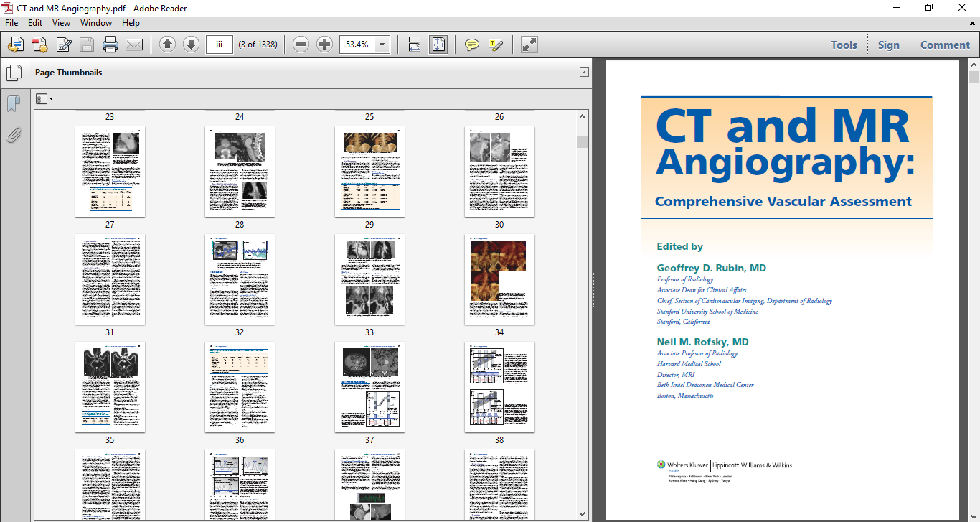Select page 35 thumbnail
Screen dimensions: 980x522
tap(110, 387)
